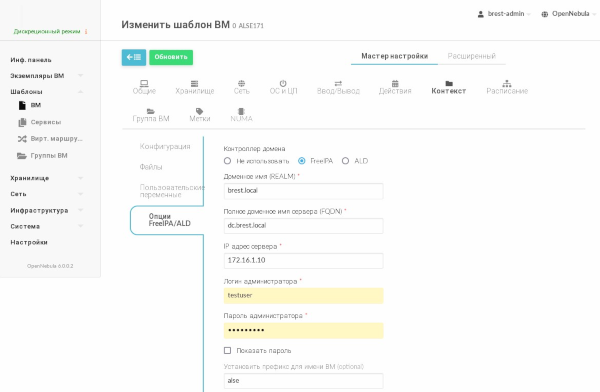Expand the Экземпляры ВМ sidebar section

46,76
